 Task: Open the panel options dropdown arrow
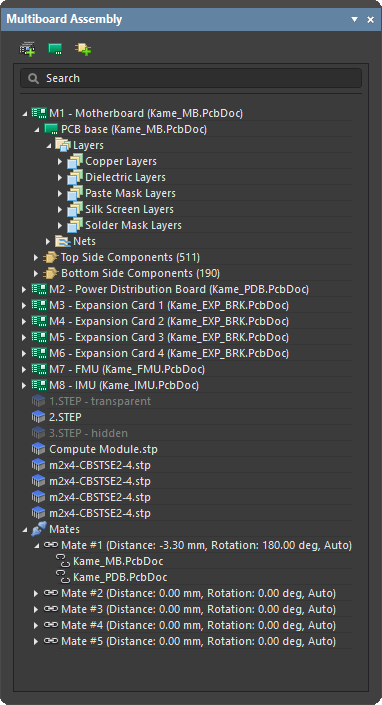[355, 19]
